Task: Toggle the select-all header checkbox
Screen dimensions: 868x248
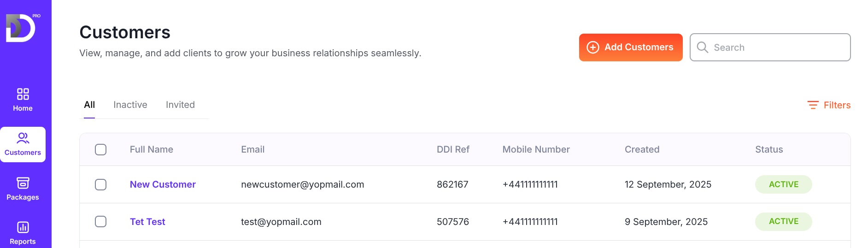Action: click(x=100, y=149)
